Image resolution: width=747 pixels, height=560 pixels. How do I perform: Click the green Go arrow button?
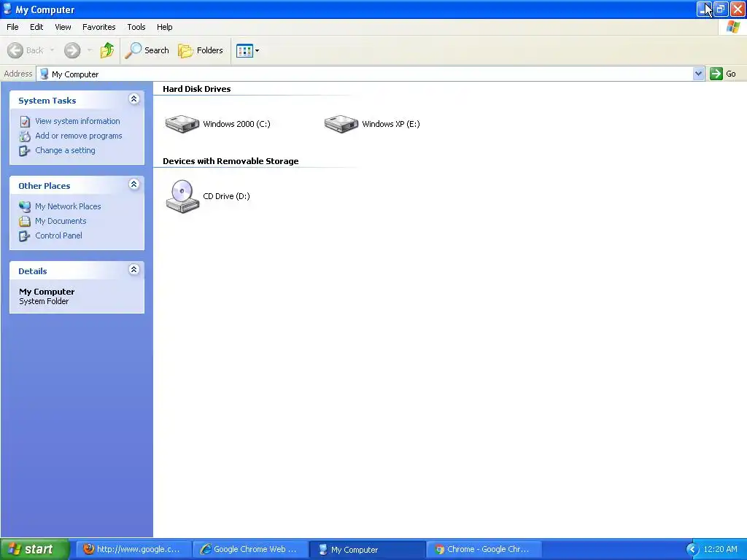point(716,74)
